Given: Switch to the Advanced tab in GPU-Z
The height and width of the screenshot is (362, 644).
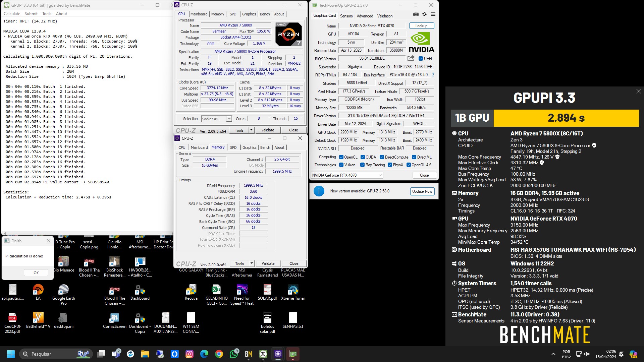Looking at the screenshot, I should pos(365,16).
